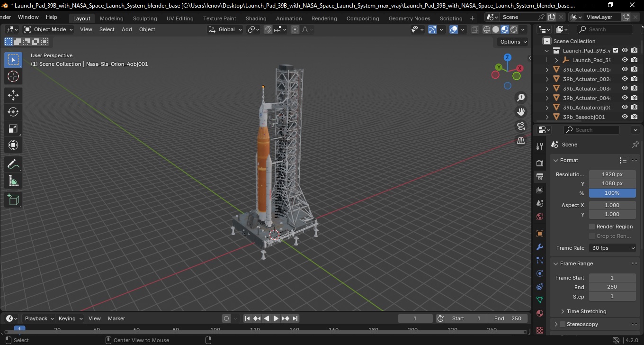Click the viewport Zoom icon
This screenshot has width=644, height=345.
point(521,98)
